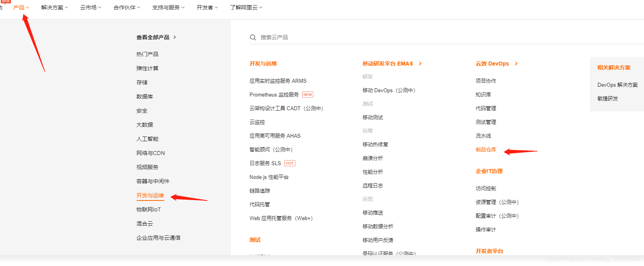This screenshot has width=644, height=266.
Task: Open 移动用户反馈 link
Action: pyautogui.click(x=378, y=240)
